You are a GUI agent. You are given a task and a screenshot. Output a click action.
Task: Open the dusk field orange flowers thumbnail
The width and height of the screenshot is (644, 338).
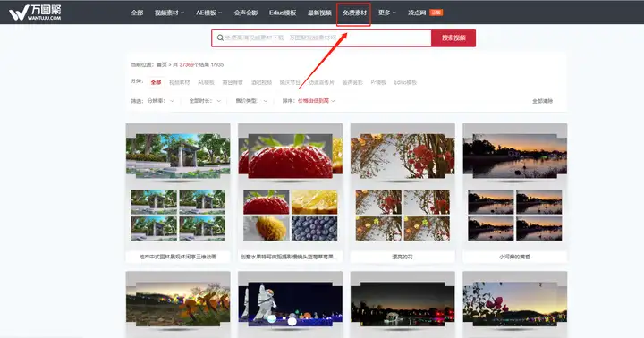(x=178, y=304)
